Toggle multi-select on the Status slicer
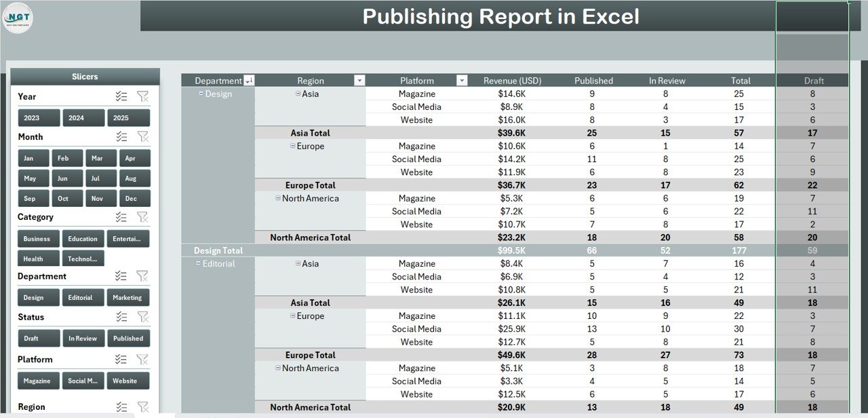This screenshot has width=868, height=418. [x=121, y=316]
